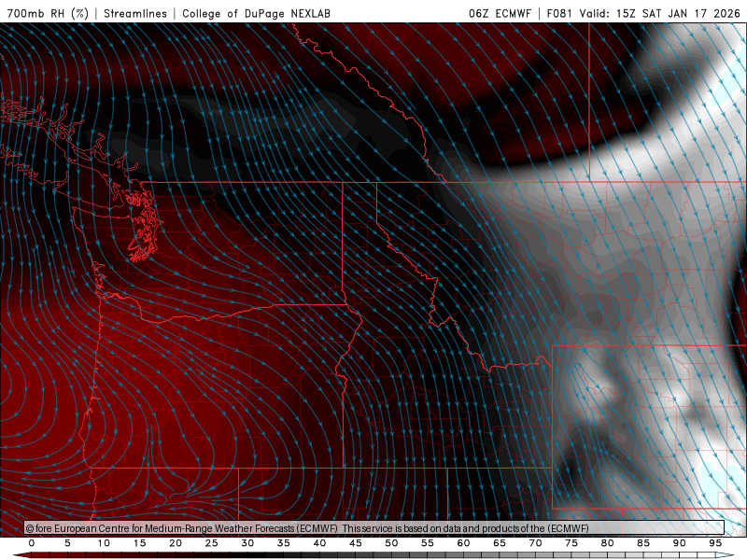Click the "25" label on color scale
The width and height of the screenshot is (747, 560).
(x=212, y=543)
